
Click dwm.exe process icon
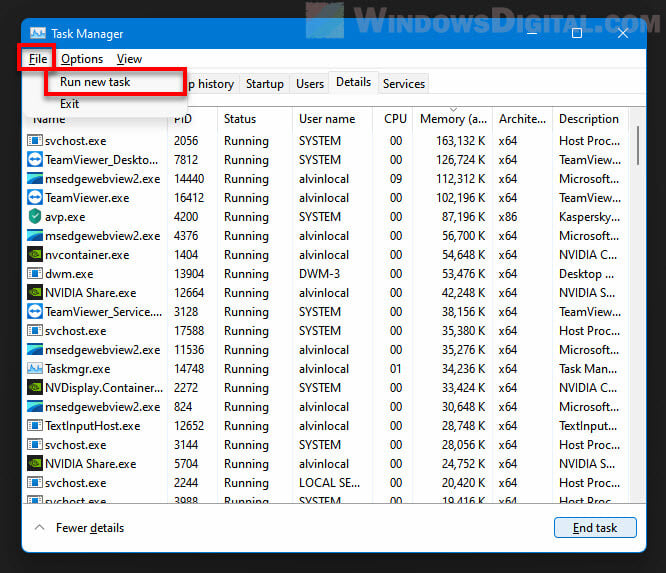[x=35, y=274]
